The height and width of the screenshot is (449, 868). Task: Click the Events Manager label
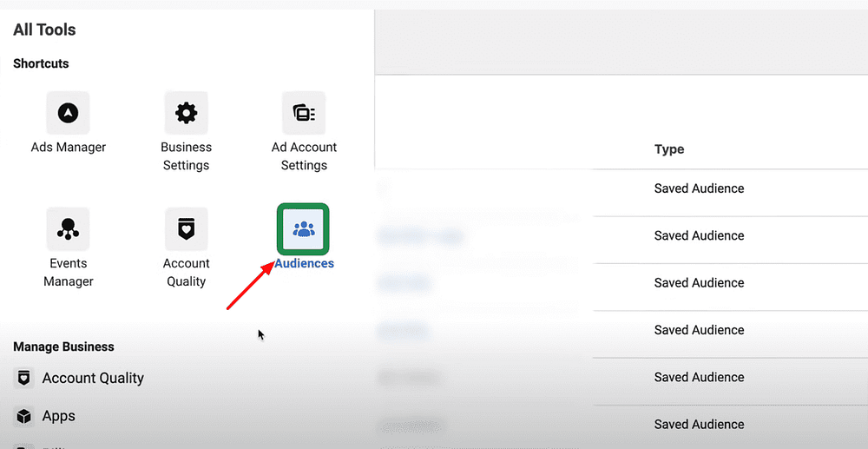[68, 273]
